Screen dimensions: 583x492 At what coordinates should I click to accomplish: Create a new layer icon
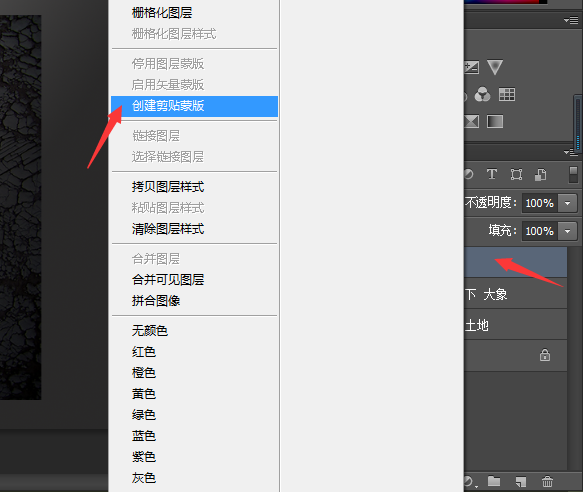point(521,482)
